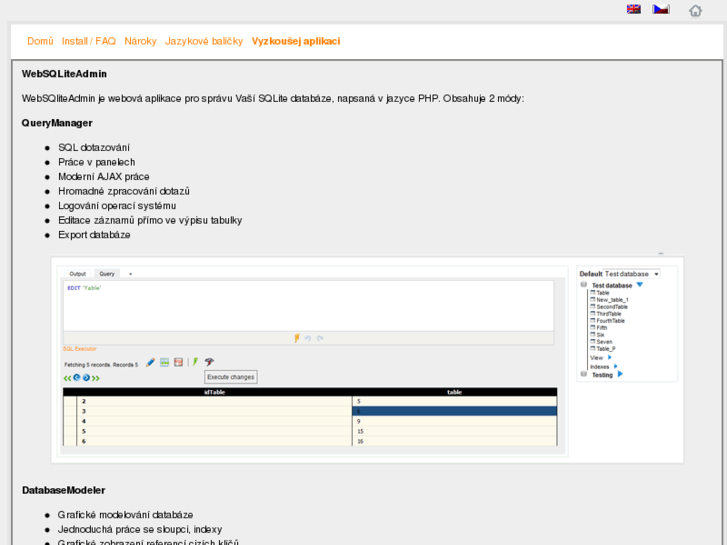The height and width of the screenshot is (545, 727).
Task: Switch language with the Czech flag icon
Action: [x=661, y=9]
